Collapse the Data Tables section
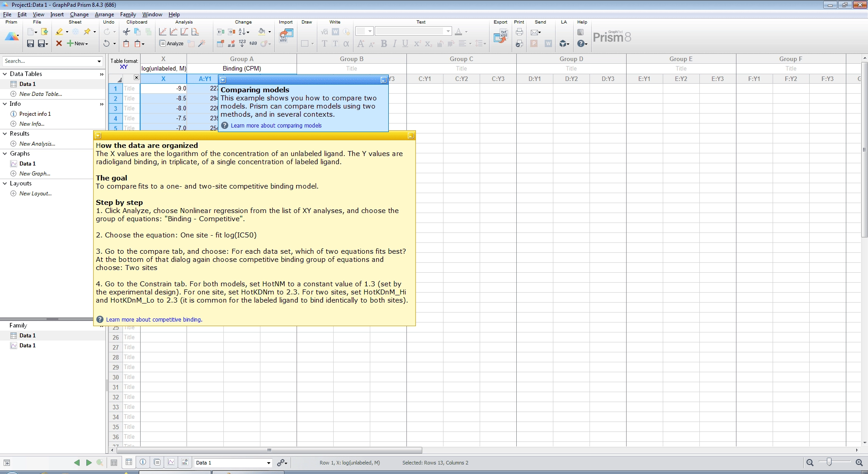The width and height of the screenshot is (868, 474). (5, 74)
